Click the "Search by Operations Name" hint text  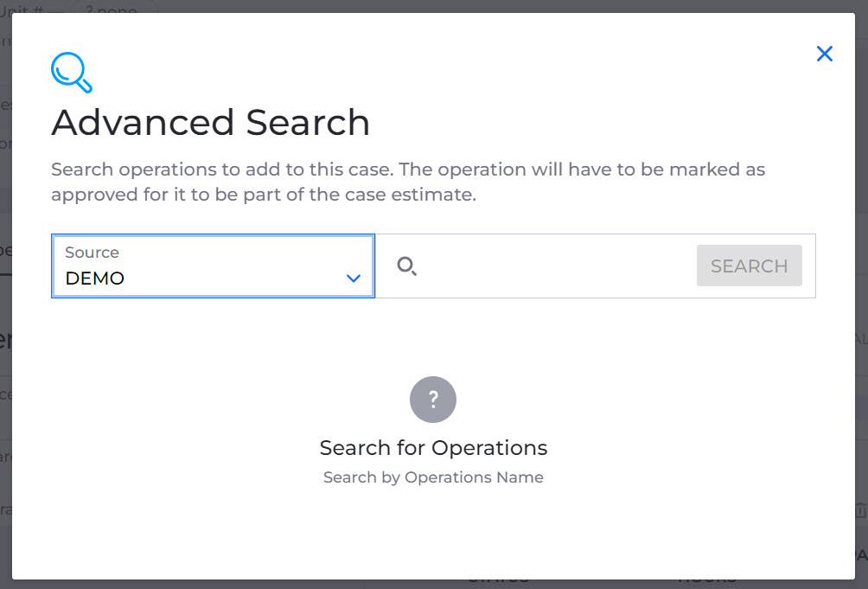433,477
